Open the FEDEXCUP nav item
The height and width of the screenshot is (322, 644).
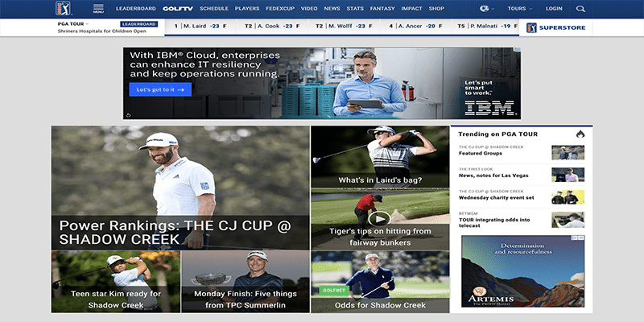pos(280,9)
